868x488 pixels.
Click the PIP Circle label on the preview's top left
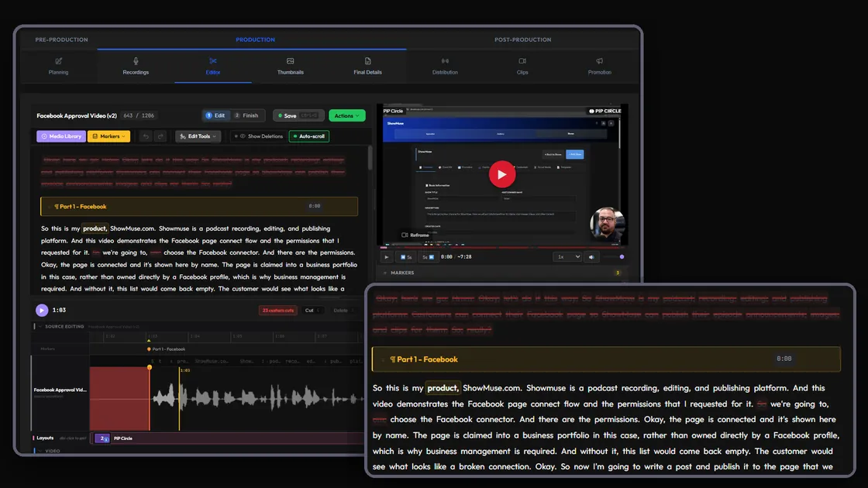(393, 112)
